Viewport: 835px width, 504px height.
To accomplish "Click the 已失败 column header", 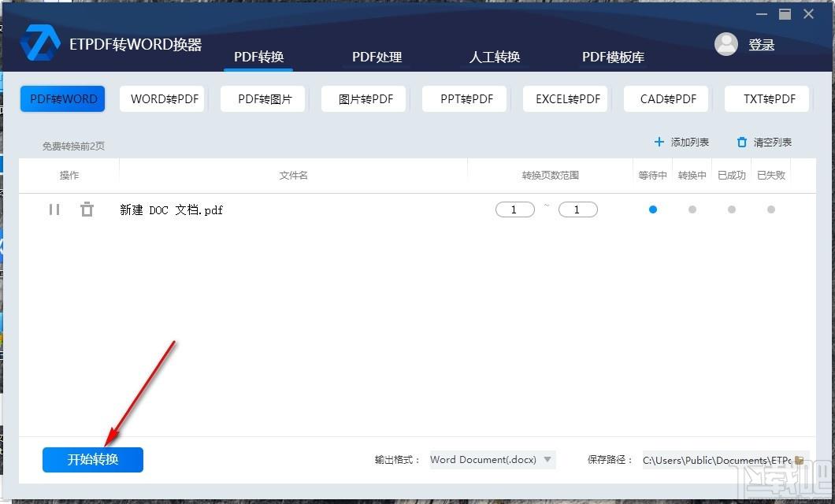I will [771, 175].
